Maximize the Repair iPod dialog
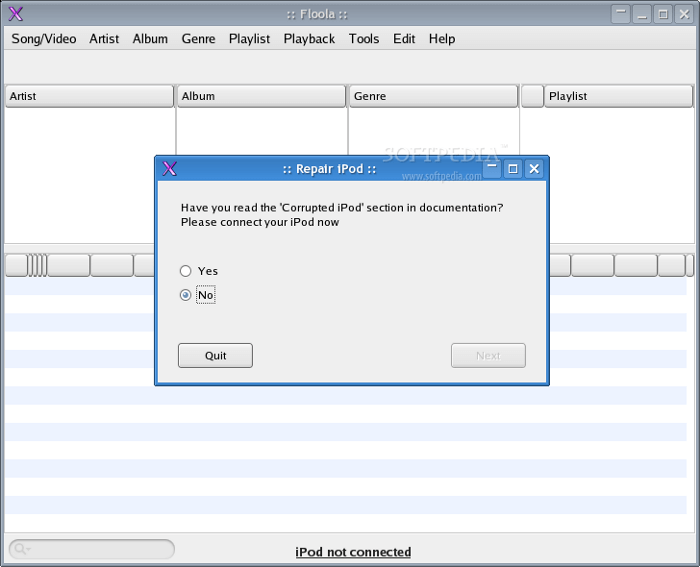This screenshot has width=700, height=567. pos(513,168)
